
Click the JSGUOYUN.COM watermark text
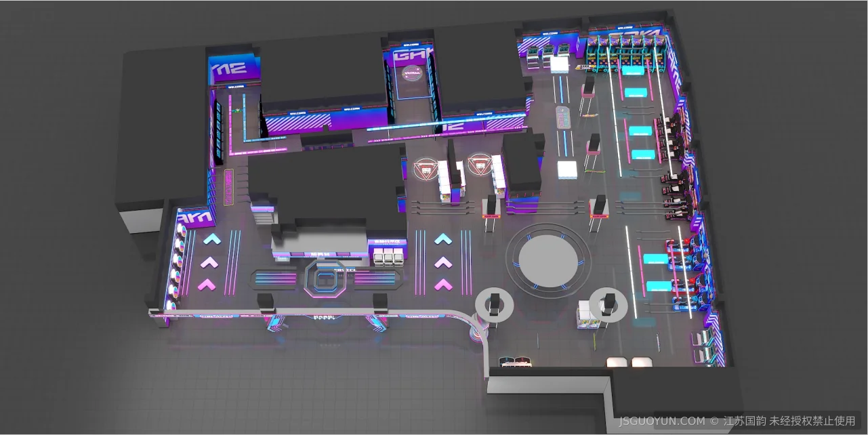(x=661, y=421)
